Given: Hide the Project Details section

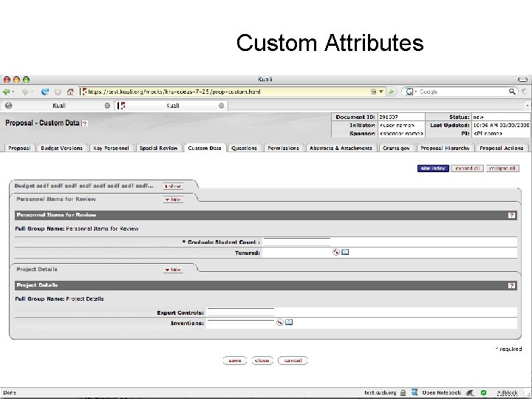Looking at the screenshot, I should 173,270.
